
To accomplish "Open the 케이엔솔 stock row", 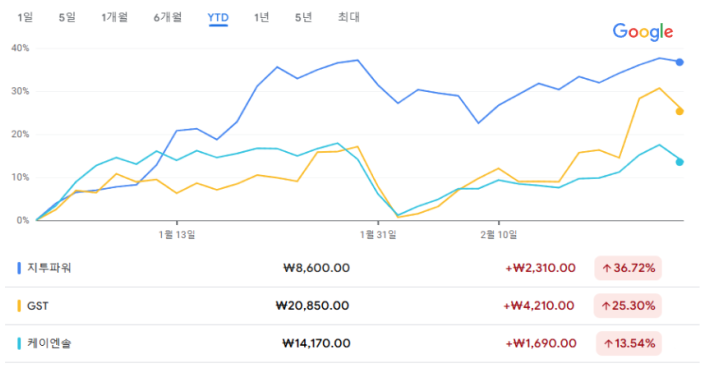I will 352,344.
